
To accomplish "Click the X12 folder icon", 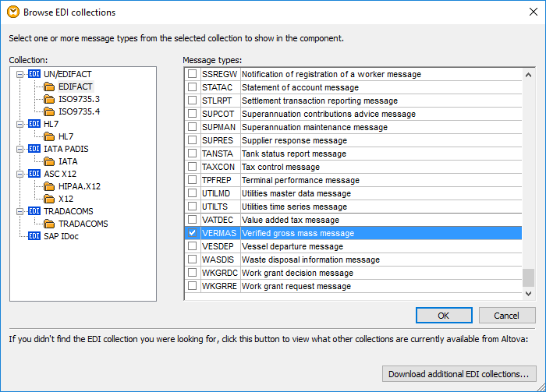I will pos(49,199).
